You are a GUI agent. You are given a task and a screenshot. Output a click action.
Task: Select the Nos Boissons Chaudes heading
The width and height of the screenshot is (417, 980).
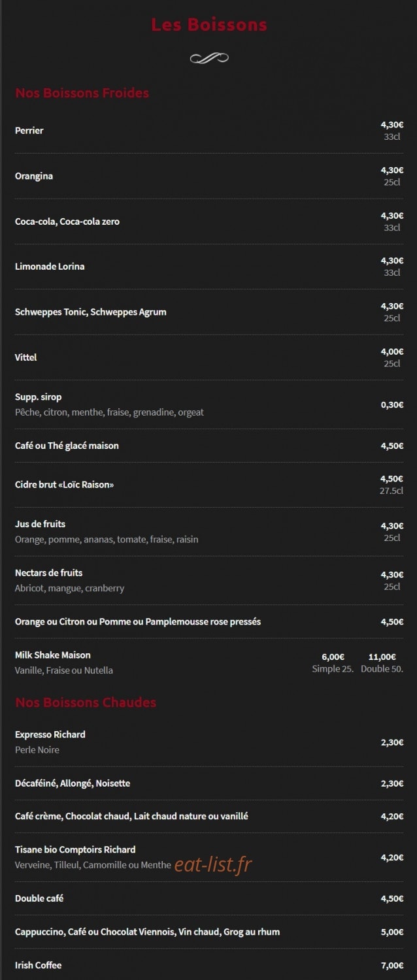pyautogui.click(x=86, y=702)
